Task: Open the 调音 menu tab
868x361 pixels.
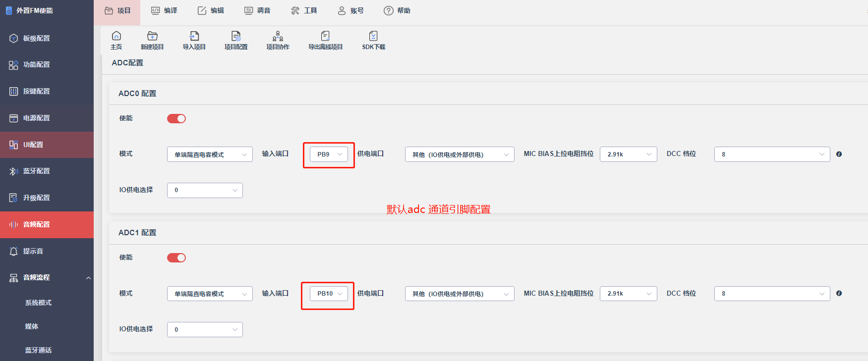Action: [x=257, y=10]
